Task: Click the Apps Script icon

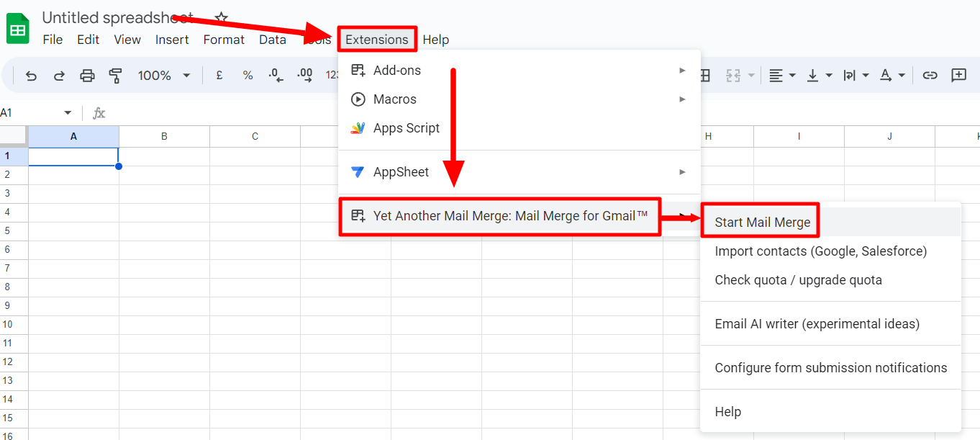Action: (358, 128)
